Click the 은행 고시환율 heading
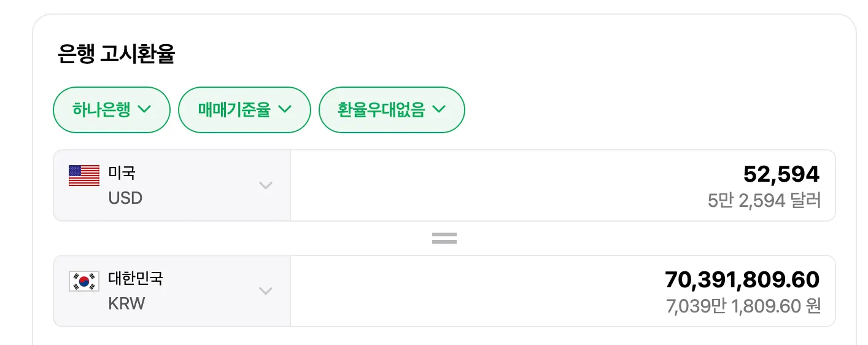The image size is (868, 345). click(x=116, y=54)
